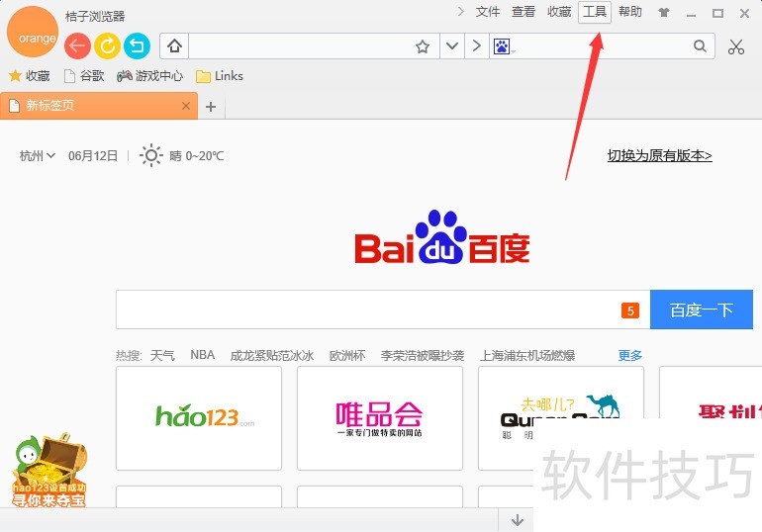Click hot search 上海浦东机场燃爆

click(x=527, y=355)
